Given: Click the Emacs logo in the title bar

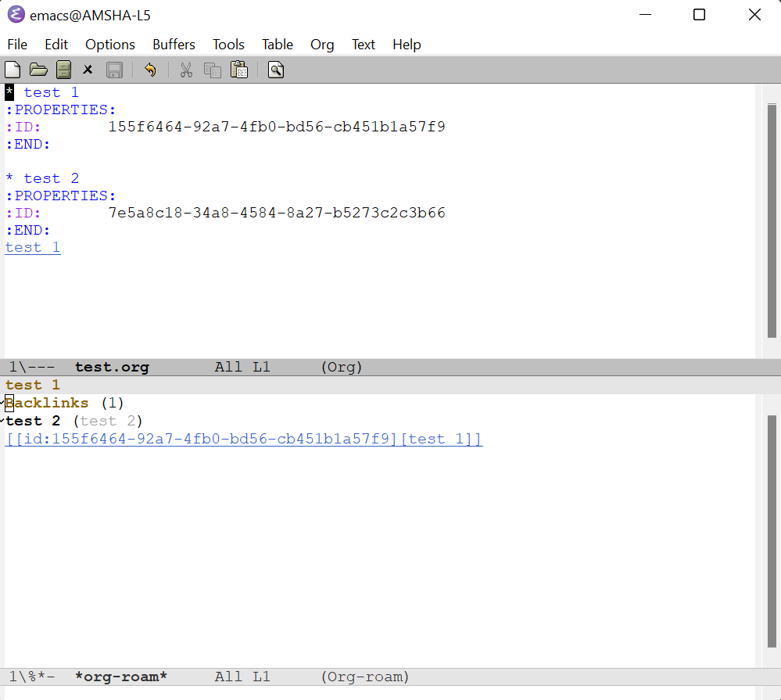Looking at the screenshot, I should pyautogui.click(x=16, y=14).
